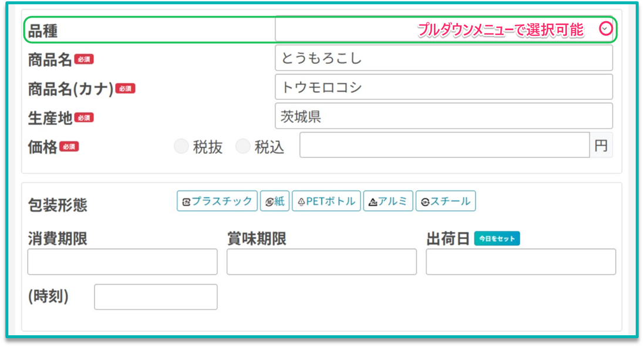The height and width of the screenshot is (347, 644).
Task: Select the 税込 radio button
Action: tap(242, 147)
